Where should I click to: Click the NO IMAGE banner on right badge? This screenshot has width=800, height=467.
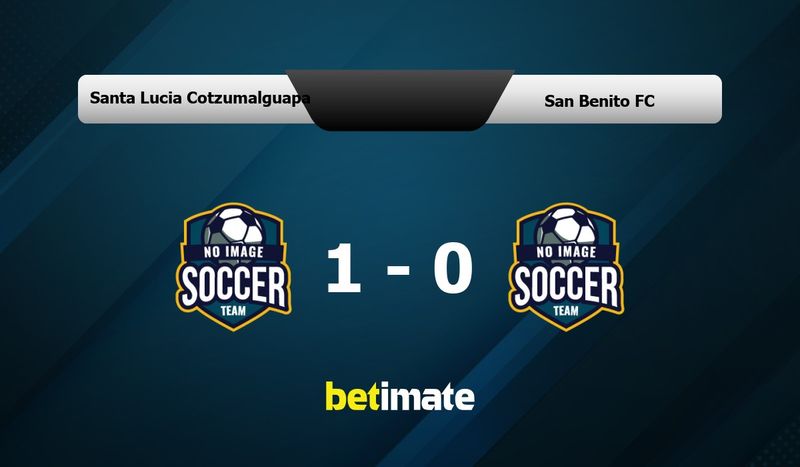pyautogui.click(x=566, y=252)
